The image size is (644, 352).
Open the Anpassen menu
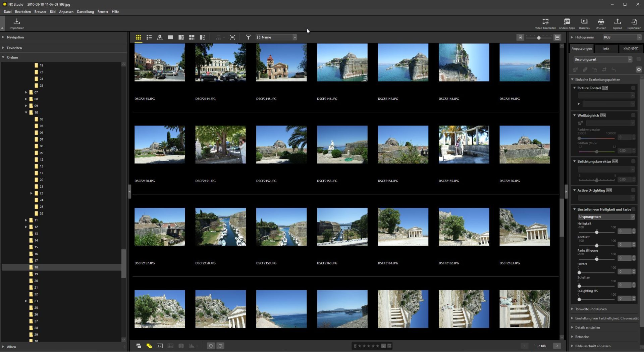pos(66,12)
